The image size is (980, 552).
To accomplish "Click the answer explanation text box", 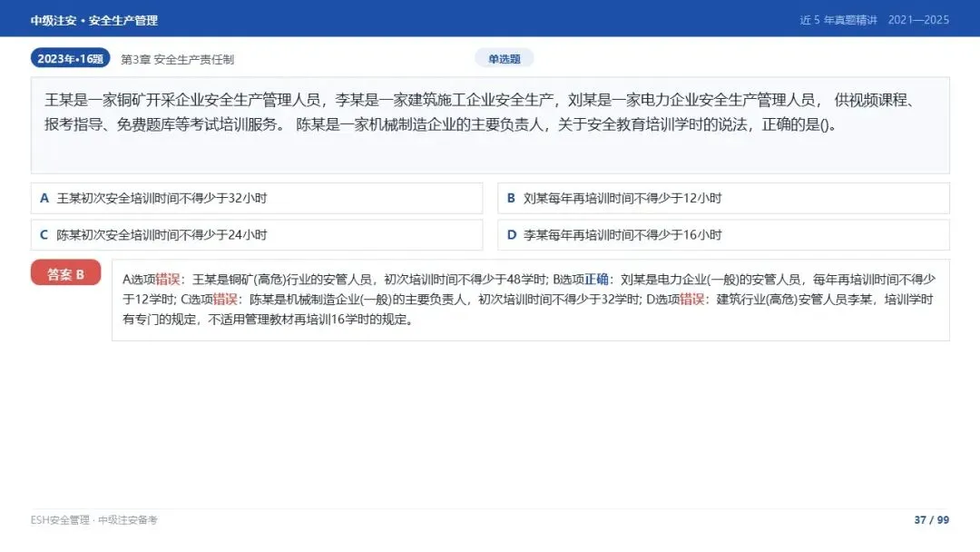I will pos(531,301).
